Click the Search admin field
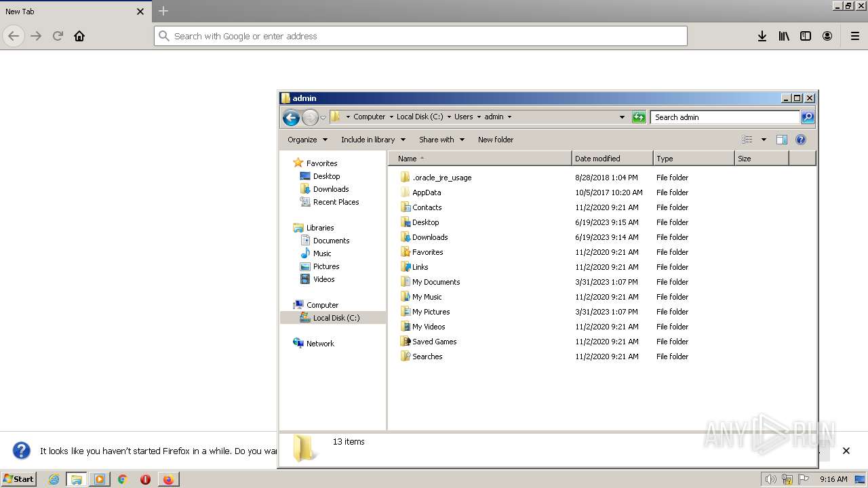 725,117
